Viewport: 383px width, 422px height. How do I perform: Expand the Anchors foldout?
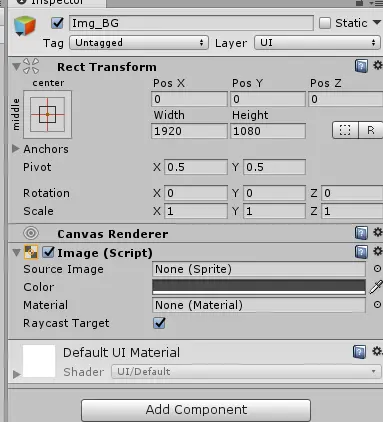pyautogui.click(x=15, y=149)
